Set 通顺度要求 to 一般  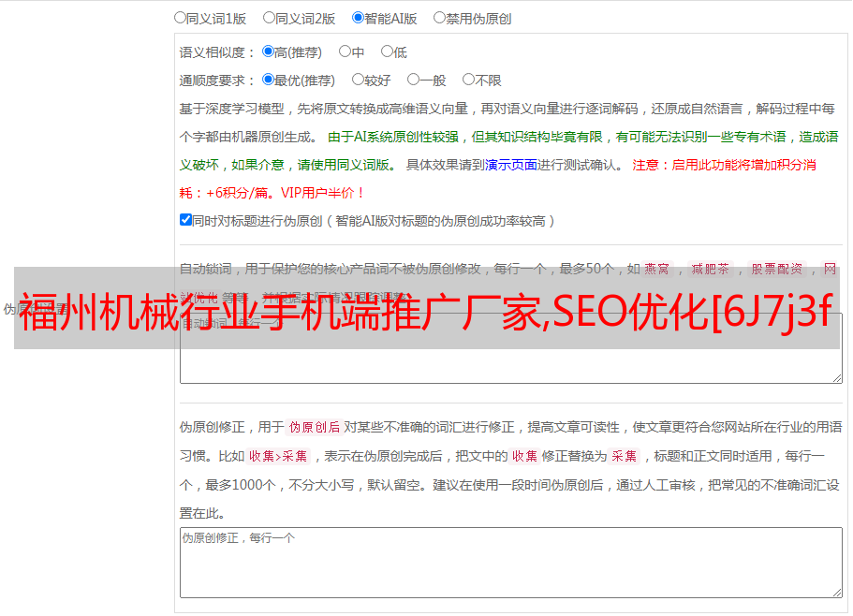413,80
